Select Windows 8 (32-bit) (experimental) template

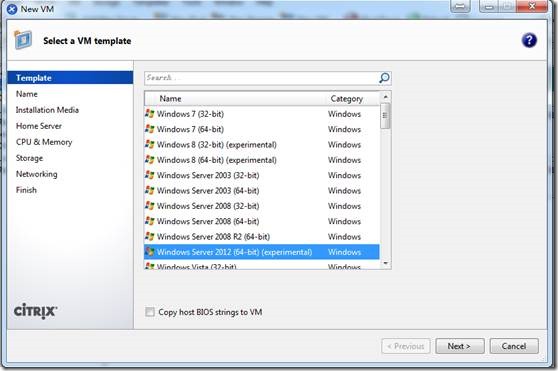pos(262,144)
